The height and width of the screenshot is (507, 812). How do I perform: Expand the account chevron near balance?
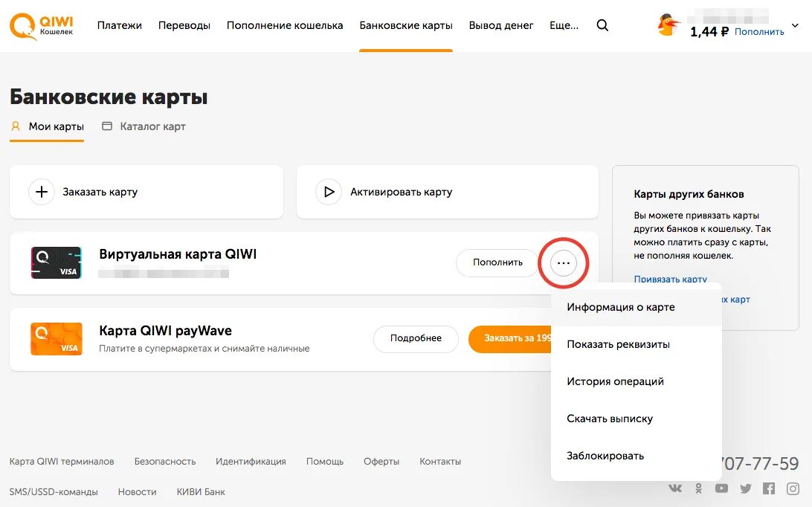tap(795, 25)
